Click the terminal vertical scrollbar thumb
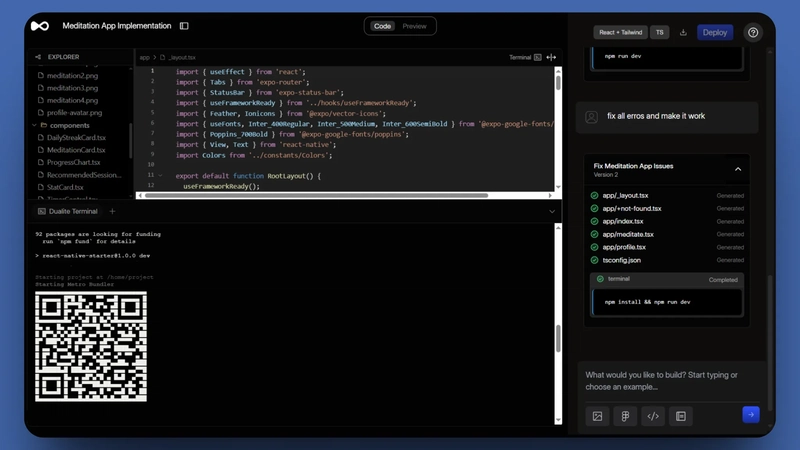 [x=558, y=338]
